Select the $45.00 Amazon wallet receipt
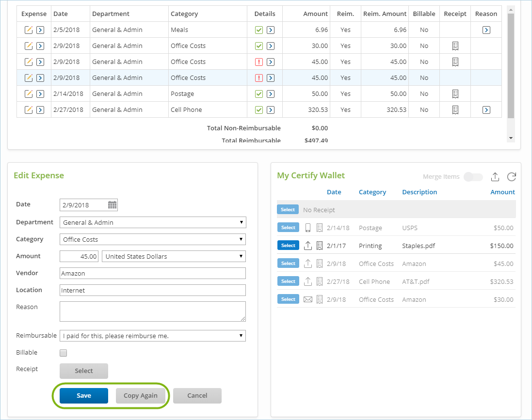The image size is (532, 420). (288, 264)
